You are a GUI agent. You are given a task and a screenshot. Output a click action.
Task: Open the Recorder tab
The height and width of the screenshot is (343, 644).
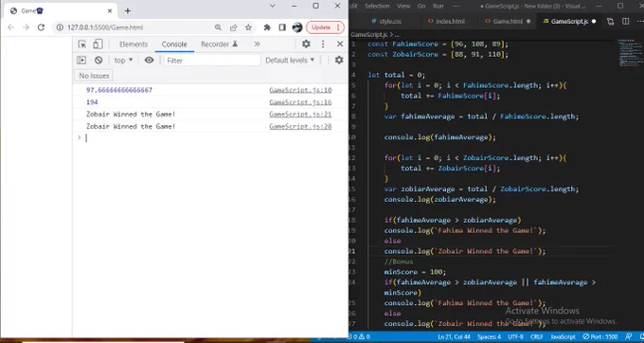click(x=219, y=44)
